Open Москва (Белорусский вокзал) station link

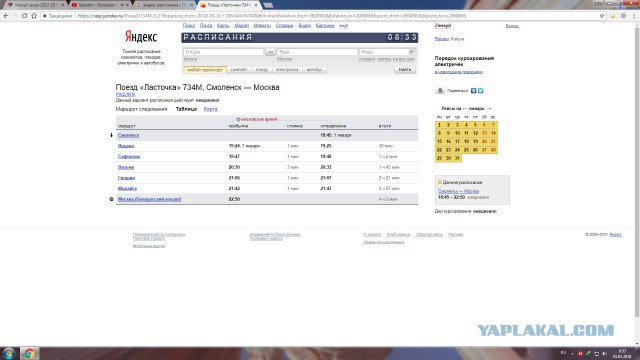pos(149,199)
